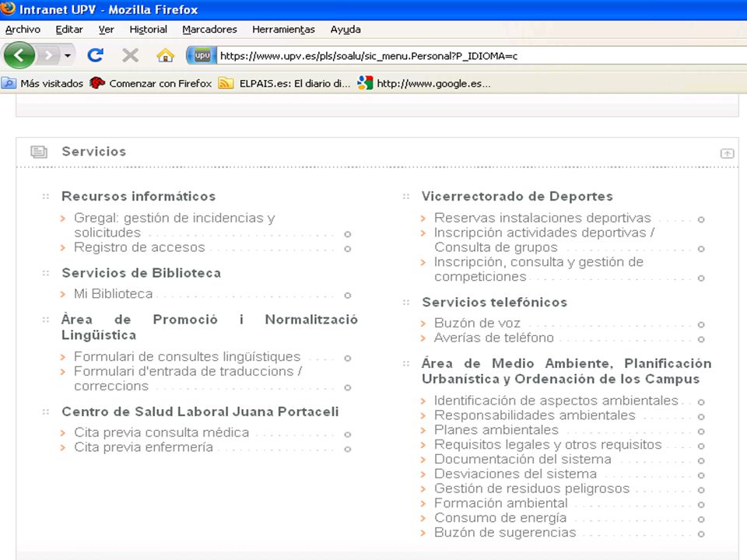The height and width of the screenshot is (560, 747).
Task: Open the Editar menu
Action: pos(69,30)
